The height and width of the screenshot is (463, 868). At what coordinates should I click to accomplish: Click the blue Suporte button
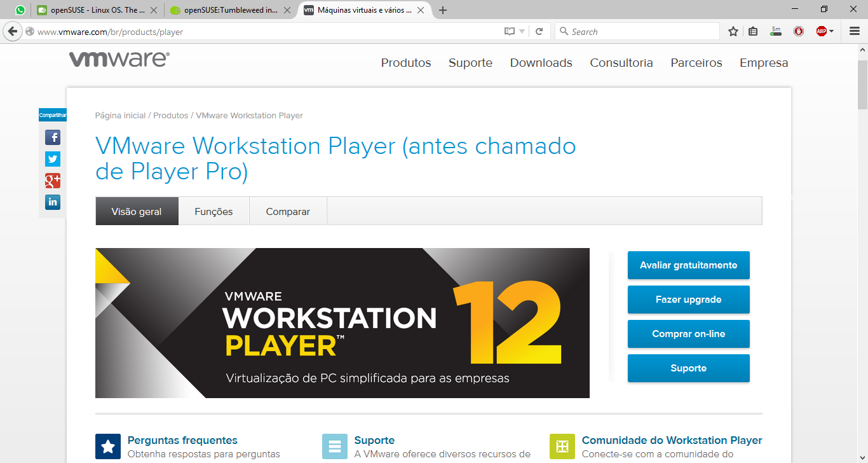tap(689, 368)
